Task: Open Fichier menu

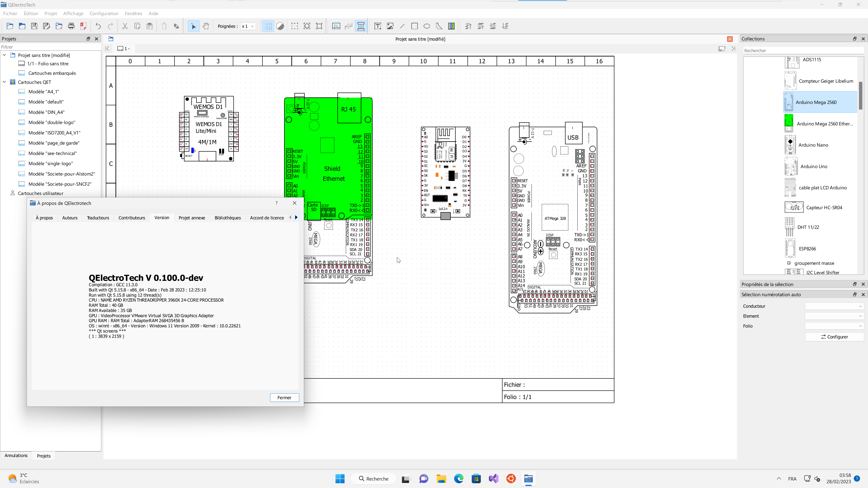Action: [10, 14]
